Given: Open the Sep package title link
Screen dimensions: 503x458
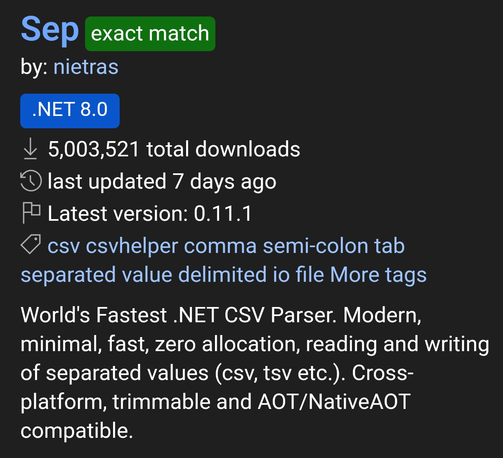Looking at the screenshot, I should (50, 30).
